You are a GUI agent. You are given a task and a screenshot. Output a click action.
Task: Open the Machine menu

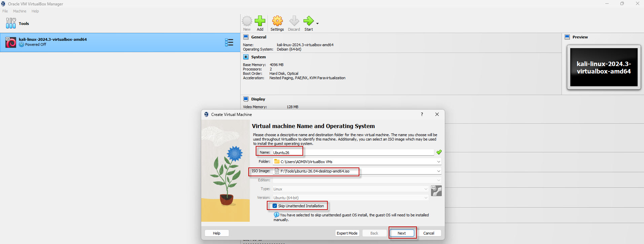coord(20,11)
